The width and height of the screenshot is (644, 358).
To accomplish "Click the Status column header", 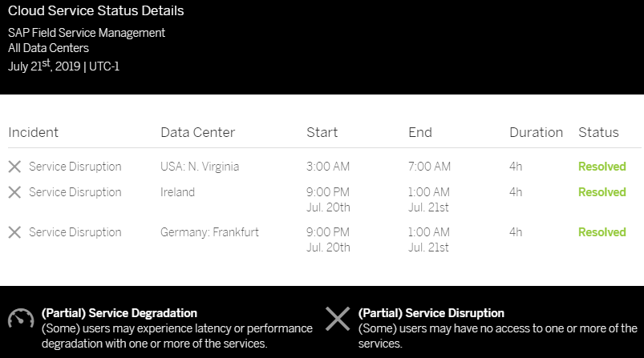I will 598,132.
